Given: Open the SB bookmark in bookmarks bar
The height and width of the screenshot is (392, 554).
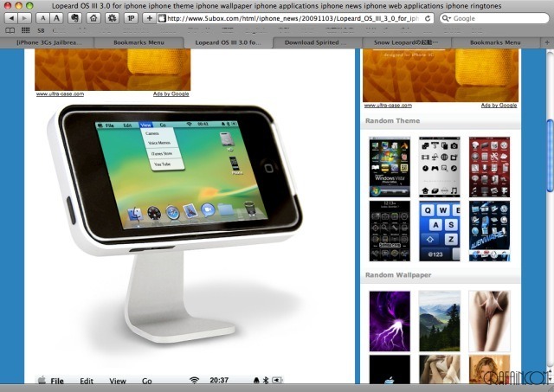Looking at the screenshot, I should click(41, 31).
